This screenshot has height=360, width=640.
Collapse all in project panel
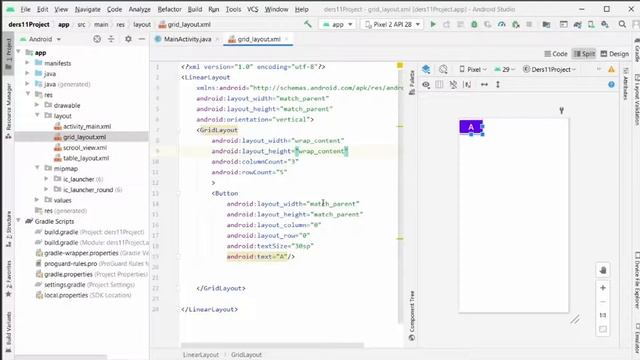pyautogui.click(x=111, y=39)
